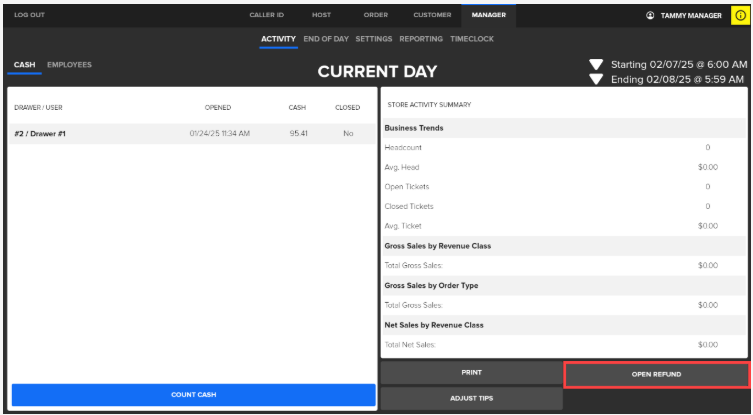Expand the Starting date dropdown arrow
This screenshot has height=415, width=753.
[596, 65]
